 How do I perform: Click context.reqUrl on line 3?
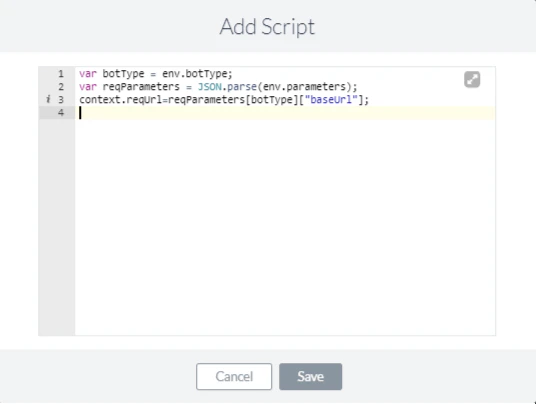click(120, 100)
